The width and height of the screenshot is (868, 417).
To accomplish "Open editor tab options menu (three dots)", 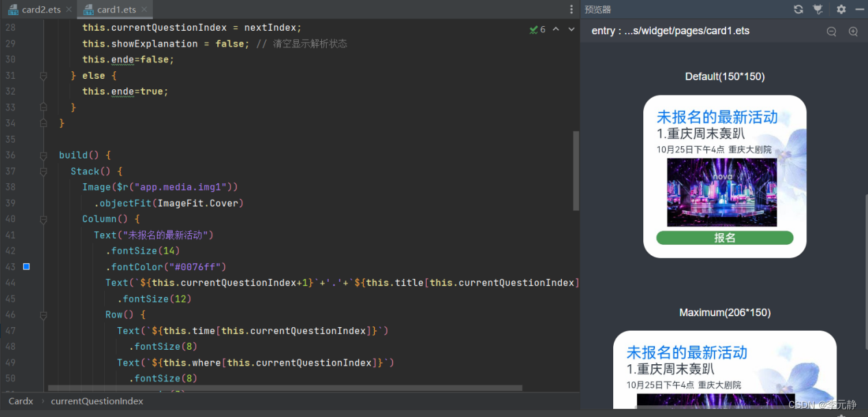I will (571, 10).
